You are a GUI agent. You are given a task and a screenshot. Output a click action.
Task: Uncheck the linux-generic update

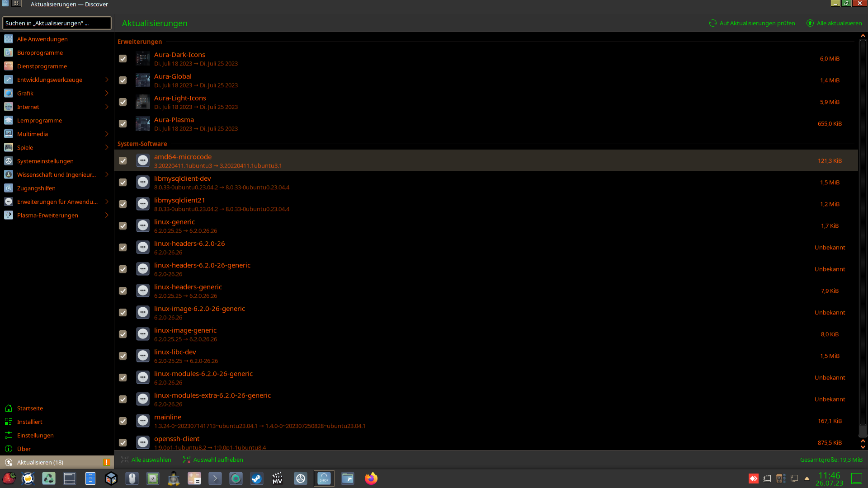[123, 226]
